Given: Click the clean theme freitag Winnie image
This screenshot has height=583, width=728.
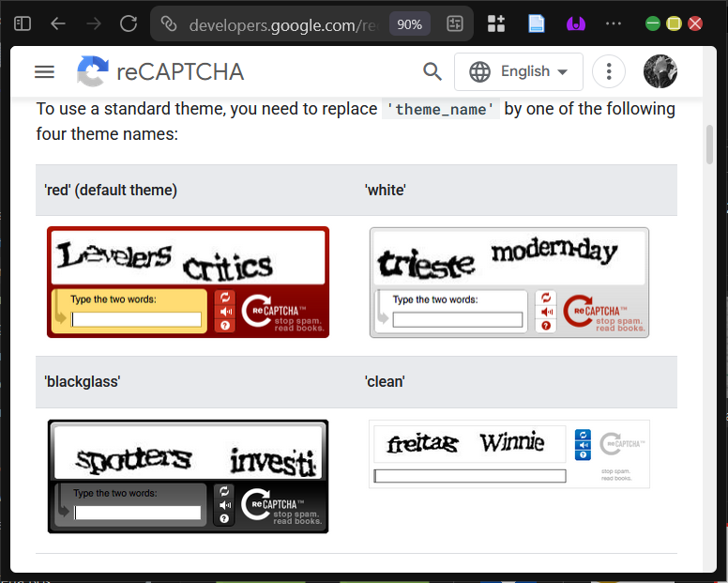Looking at the screenshot, I should coord(470,444).
